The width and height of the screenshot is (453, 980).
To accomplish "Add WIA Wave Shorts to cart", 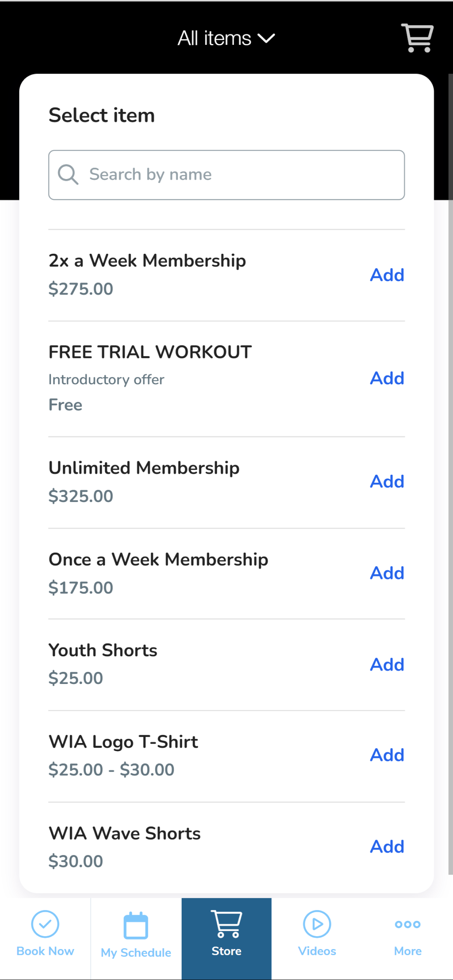I will pos(387,847).
